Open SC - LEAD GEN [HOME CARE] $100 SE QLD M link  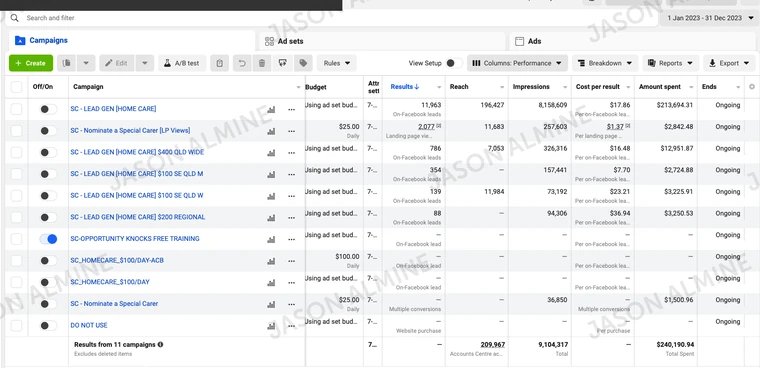point(137,174)
